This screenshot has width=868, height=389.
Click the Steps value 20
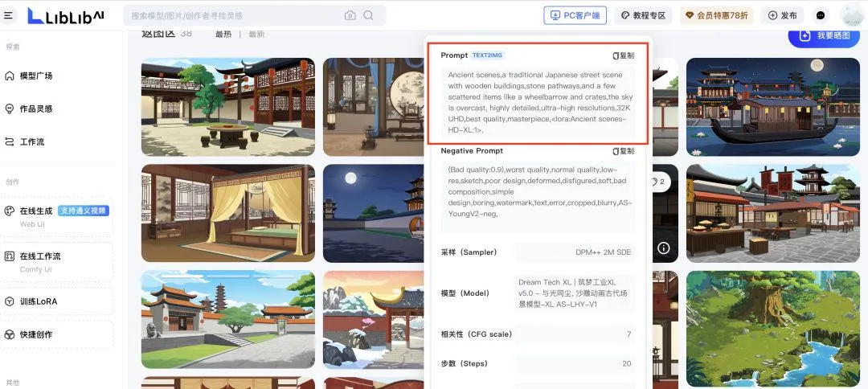627,363
